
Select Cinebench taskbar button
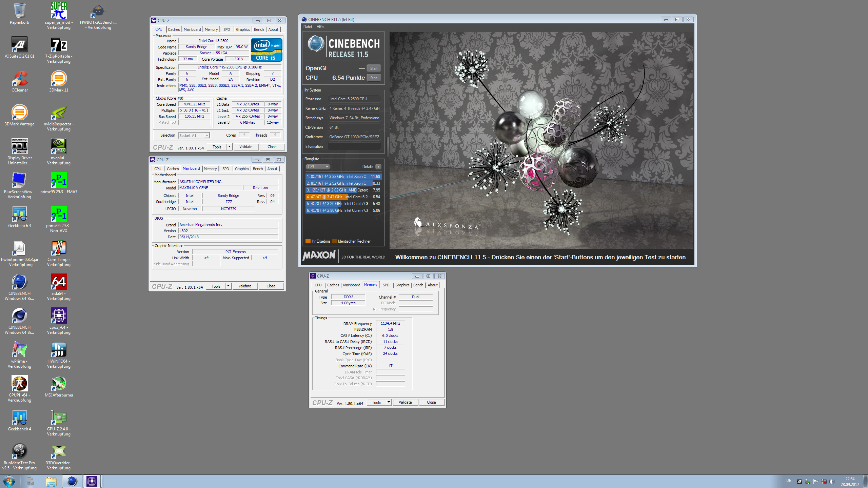click(72, 481)
